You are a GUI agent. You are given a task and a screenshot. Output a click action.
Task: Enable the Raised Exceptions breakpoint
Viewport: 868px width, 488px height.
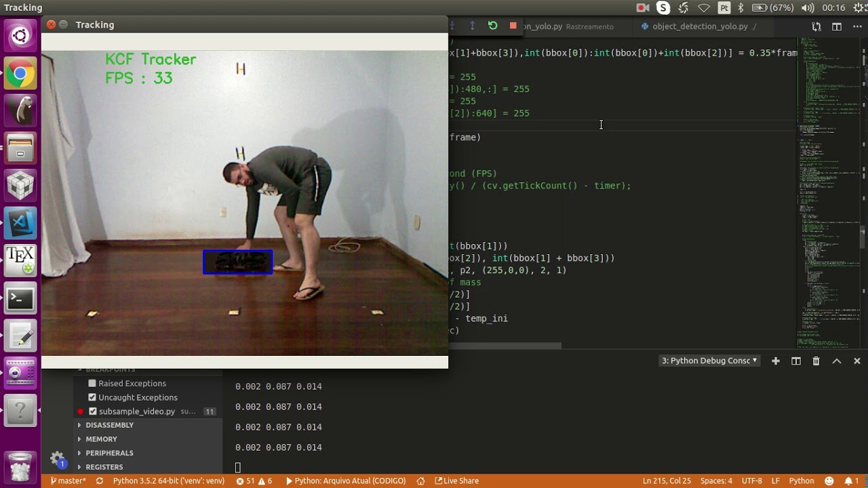tap(92, 384)
